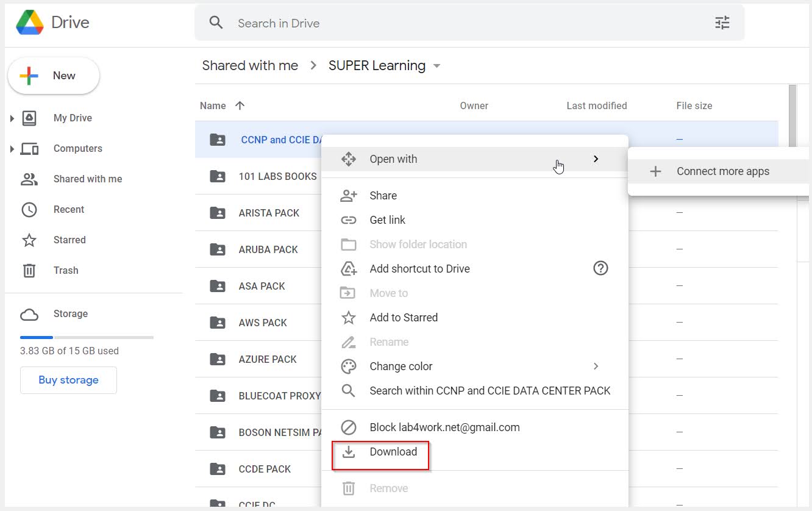Click the Recent clock icon

tap(29, 209)
